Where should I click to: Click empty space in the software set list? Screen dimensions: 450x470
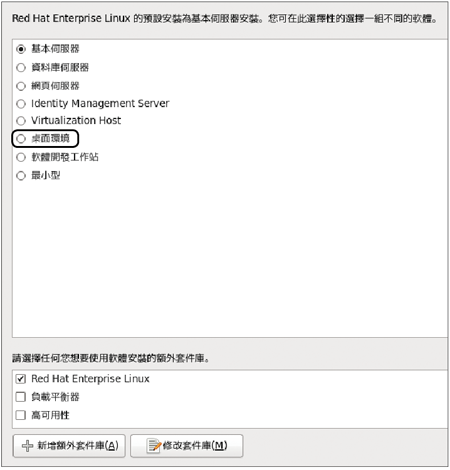click(230, 260)
